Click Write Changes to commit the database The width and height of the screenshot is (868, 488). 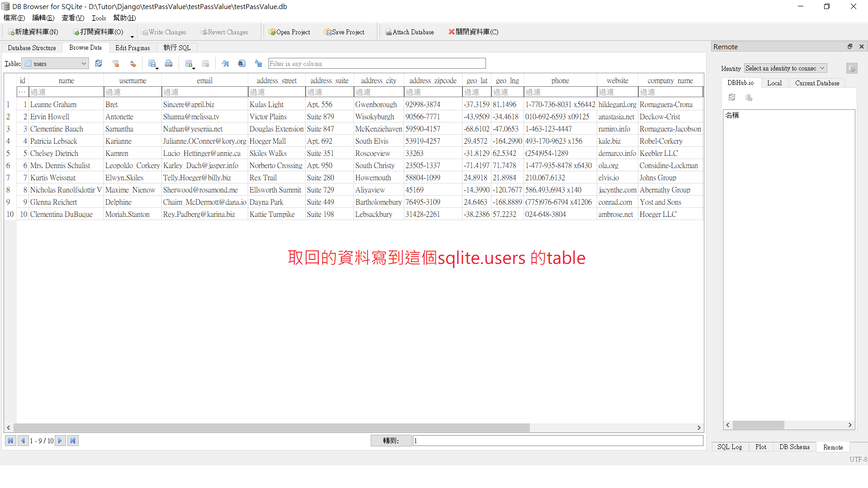[x=164, y=32]
